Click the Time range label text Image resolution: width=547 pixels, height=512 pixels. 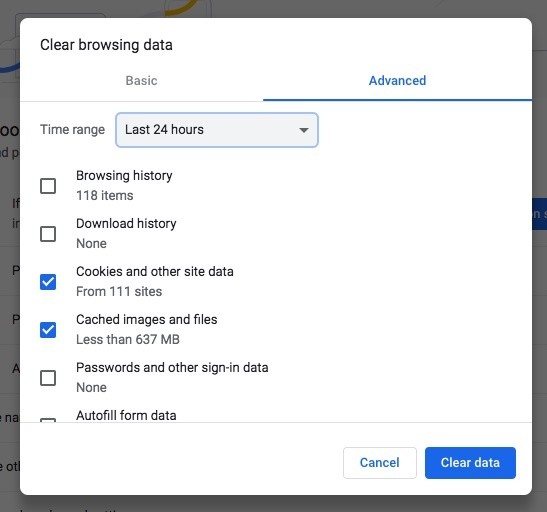(72, 129)
